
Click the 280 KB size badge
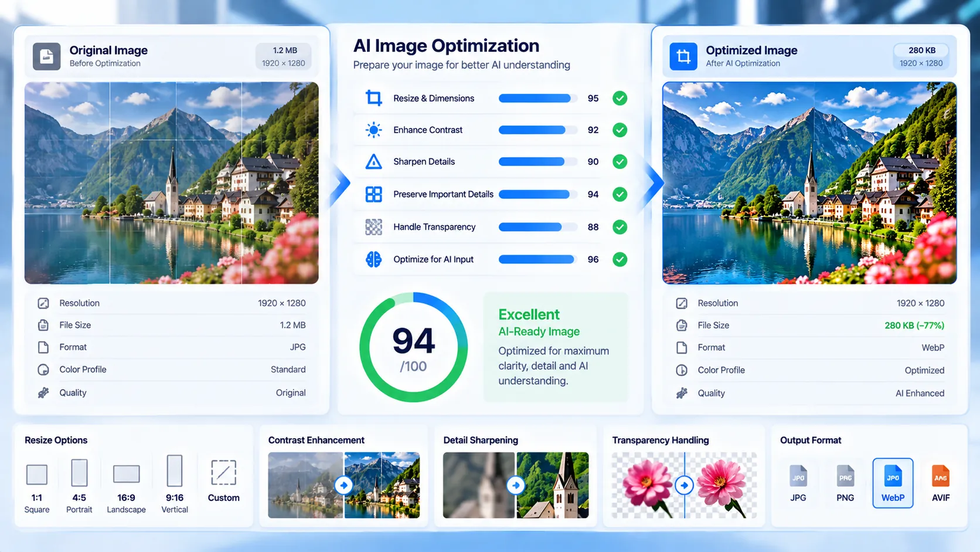click(921, 56)
